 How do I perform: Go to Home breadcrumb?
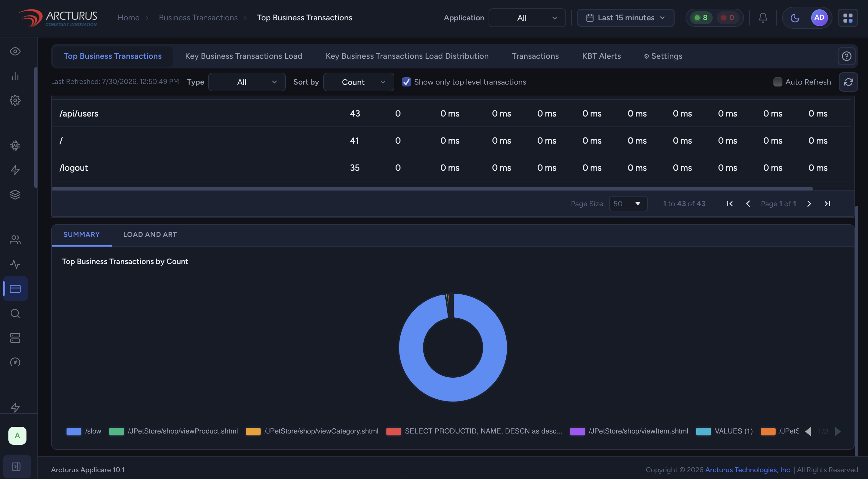click(x=129, y=18)
